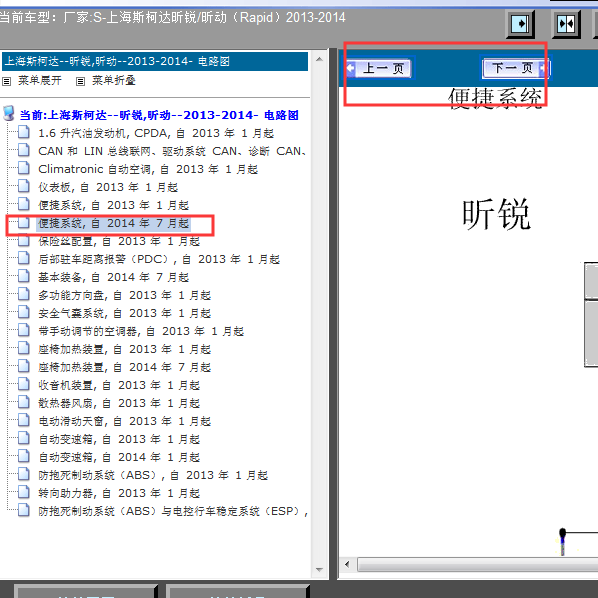Image resolution: width=598 pixels, height=598 pixels.
Task: Click document icon beside 电动滑动天窗
Action: tap(24, 420)
